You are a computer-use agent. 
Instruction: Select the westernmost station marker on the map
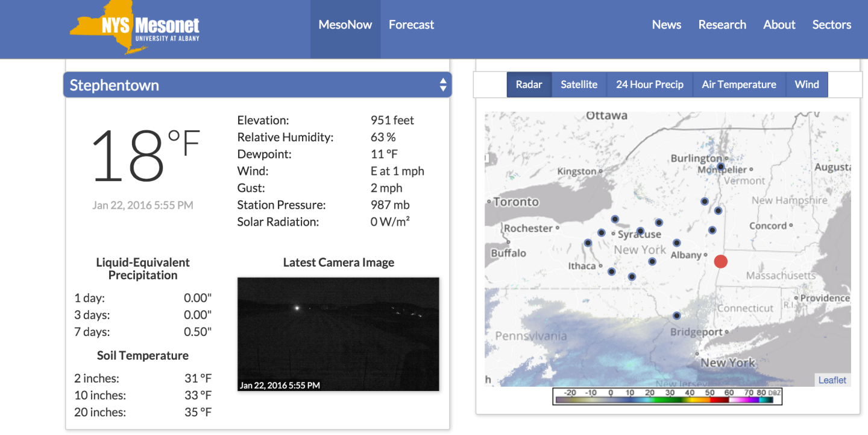588,243
